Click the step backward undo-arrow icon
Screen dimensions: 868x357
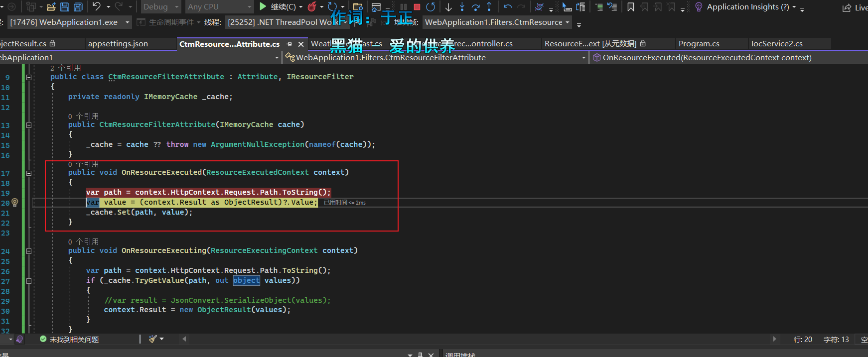click(508, 6)
